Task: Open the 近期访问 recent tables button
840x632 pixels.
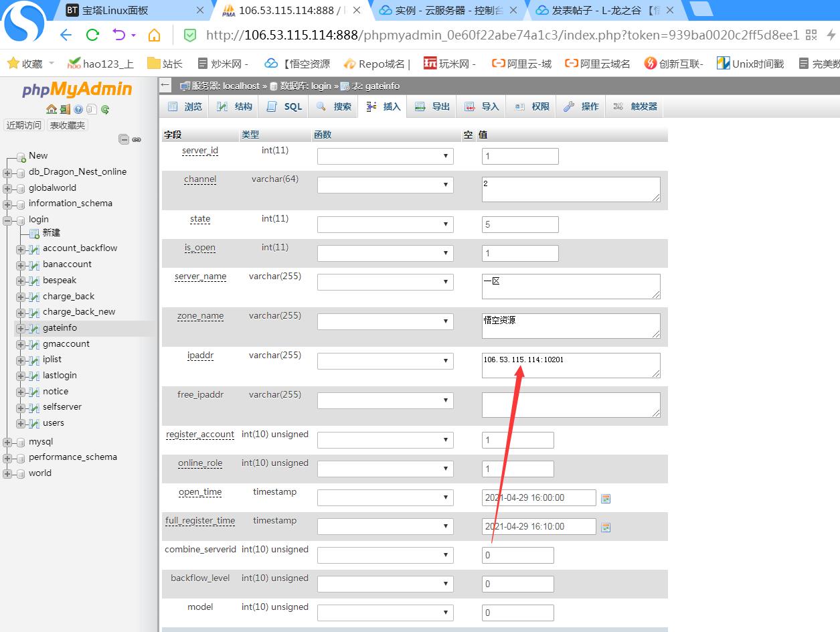Action: pos(24,125)
